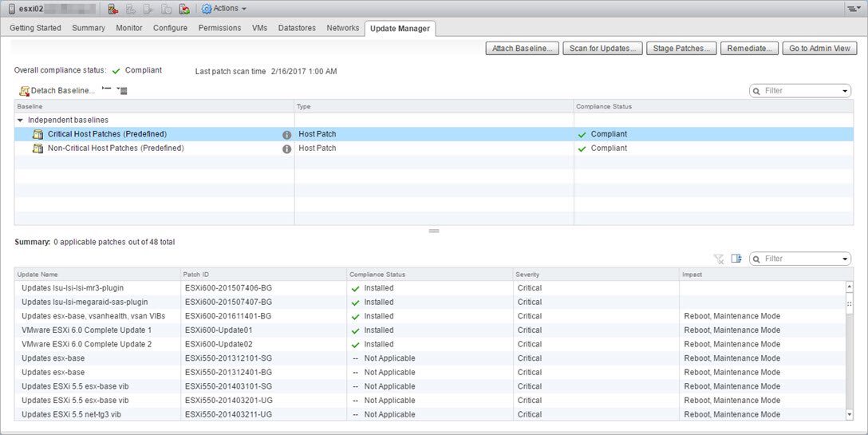Open the Networks tab
868x435 pixels.
(343, 28)
